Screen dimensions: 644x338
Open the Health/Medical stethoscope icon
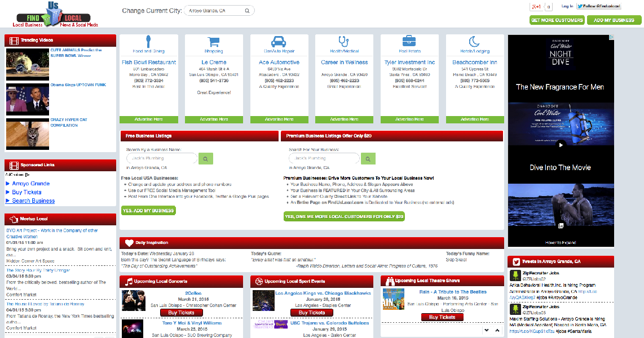coord(343,42)
